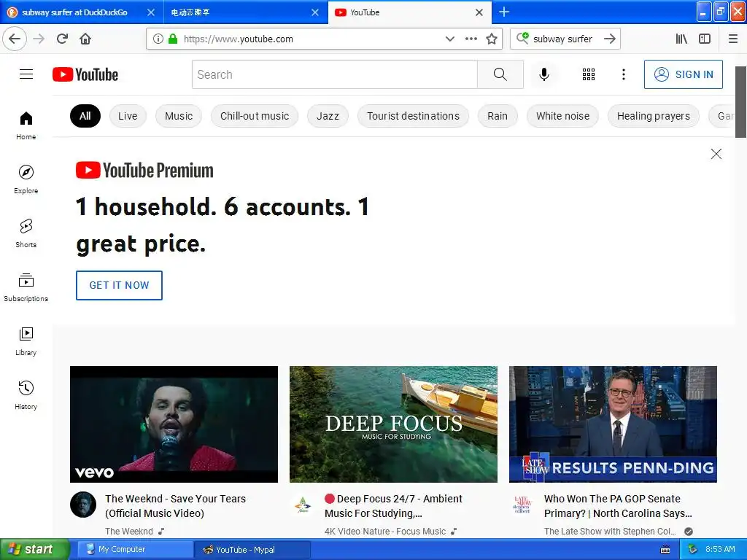Bookmark this page with the star
The height and width of the screenshot is (560, 747).
tap(492, 39)
